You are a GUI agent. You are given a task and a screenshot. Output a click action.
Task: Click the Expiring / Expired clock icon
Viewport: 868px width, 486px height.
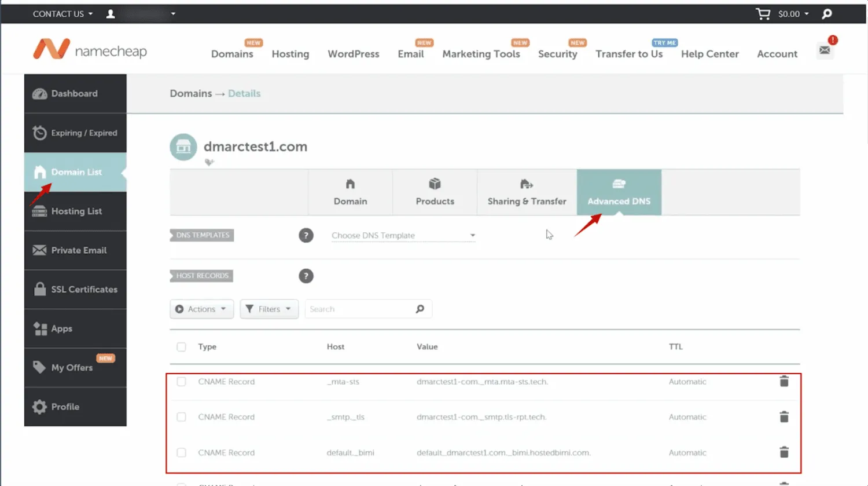coord(39,133)
